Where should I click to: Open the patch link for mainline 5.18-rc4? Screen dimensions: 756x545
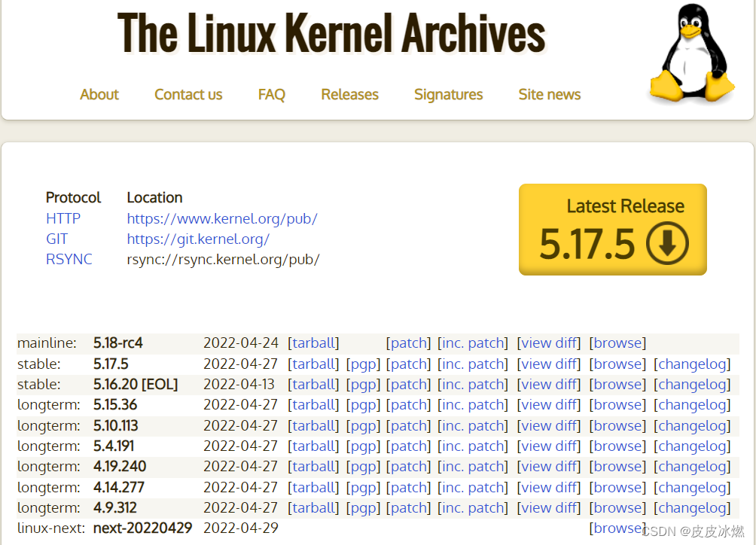click(408, 343)
